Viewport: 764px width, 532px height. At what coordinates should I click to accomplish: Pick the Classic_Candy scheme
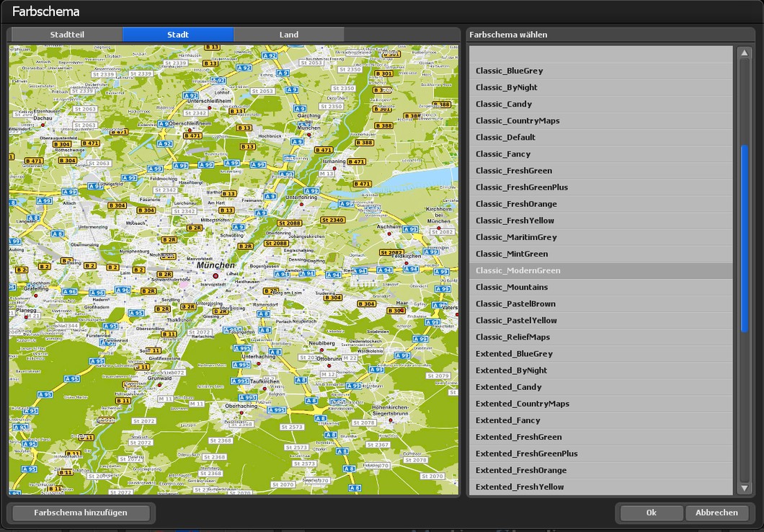pyautogui.click(x=504, y=104)
